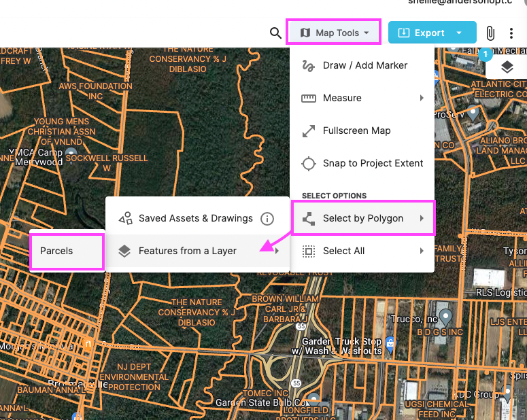
Task: Expand the Select All submenu arrow
Action: pos(422,251)
